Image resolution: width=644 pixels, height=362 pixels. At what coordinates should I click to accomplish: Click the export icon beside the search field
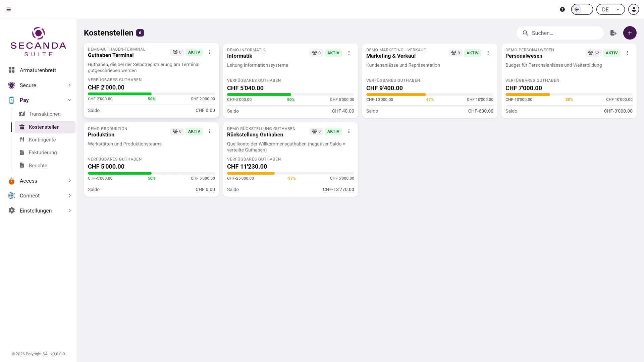click(613, 33)
